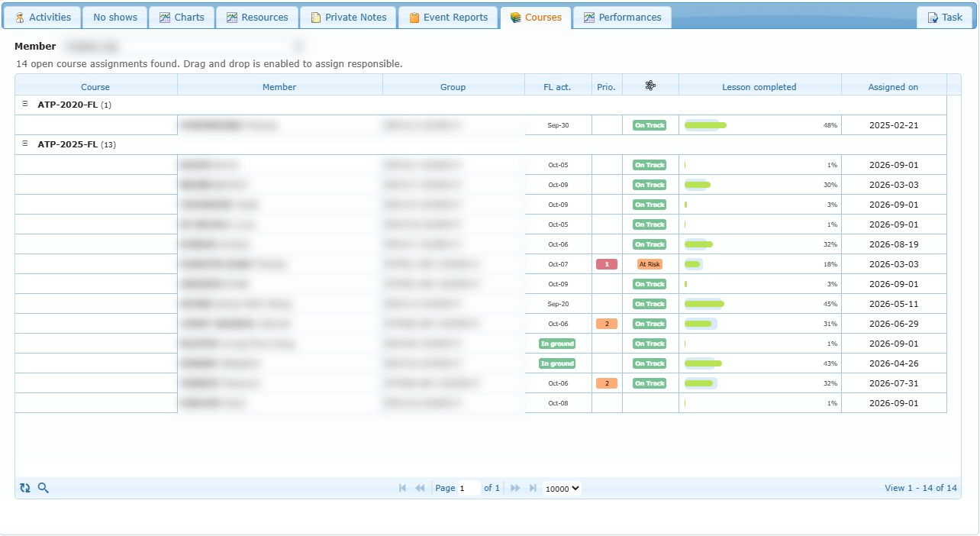Open the rows-per-page 10000 dropdown
Viewport: 980px width, 536px height.
562,489
